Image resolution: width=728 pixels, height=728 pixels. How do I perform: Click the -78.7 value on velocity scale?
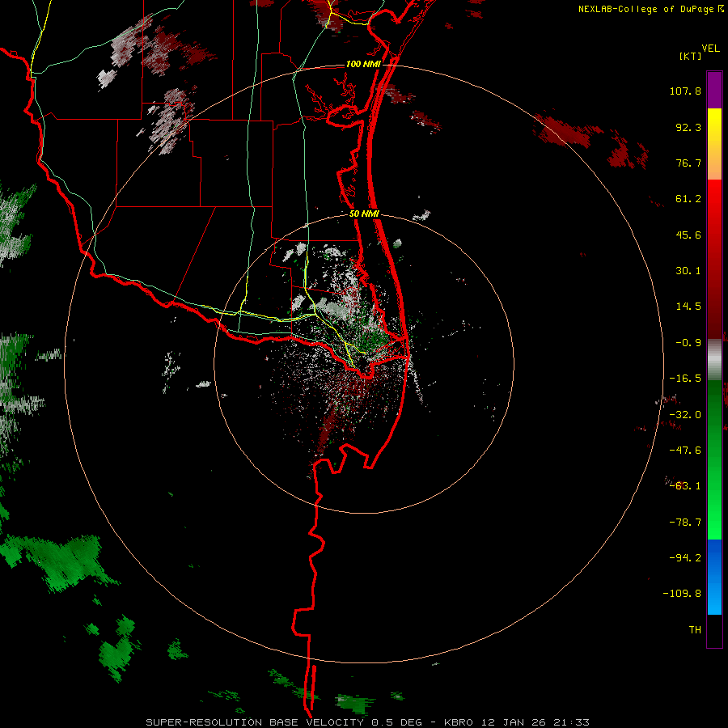pyautogui.click(x=685, y=523)
